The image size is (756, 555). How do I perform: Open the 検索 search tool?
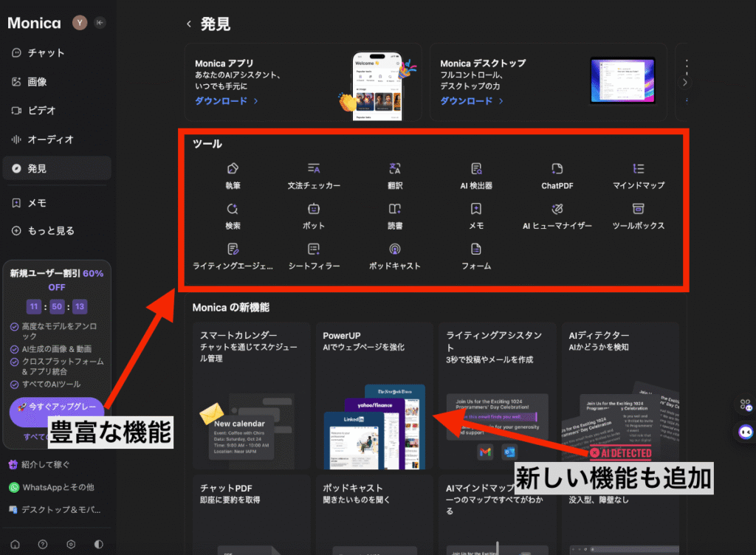point(233,216)
